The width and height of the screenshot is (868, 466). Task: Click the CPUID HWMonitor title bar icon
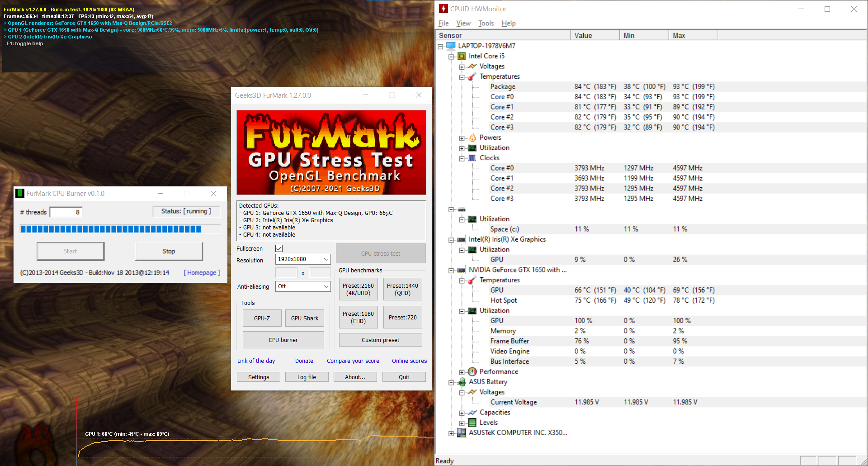(443, 9)
